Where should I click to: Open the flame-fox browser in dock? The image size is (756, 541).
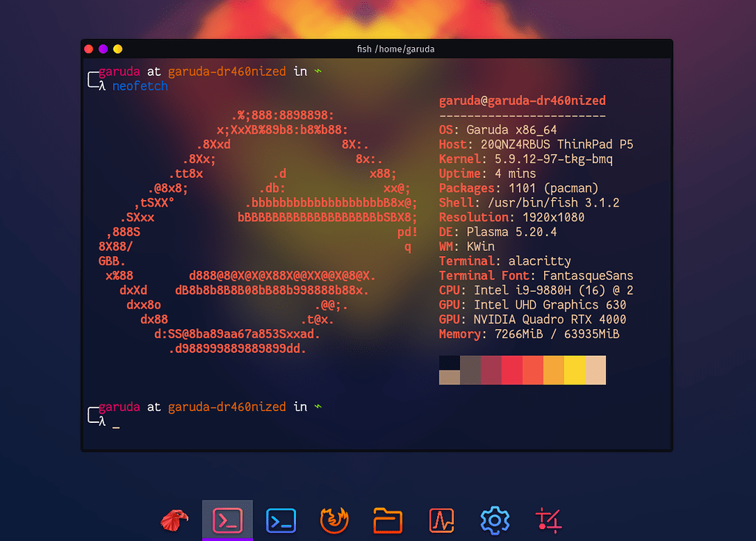pyautogui.click(x=334, y=520)
